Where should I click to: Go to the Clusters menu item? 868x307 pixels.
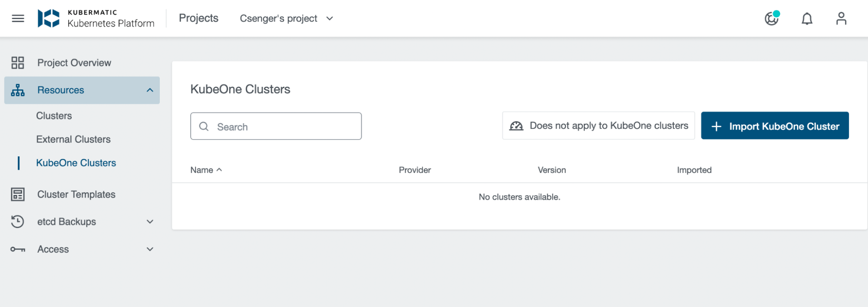coord(54,116)
